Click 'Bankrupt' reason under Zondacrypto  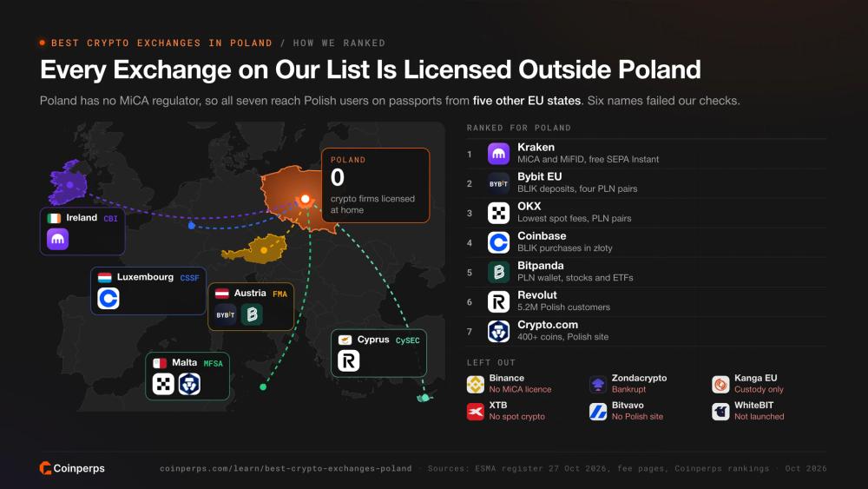pos(628,389)
